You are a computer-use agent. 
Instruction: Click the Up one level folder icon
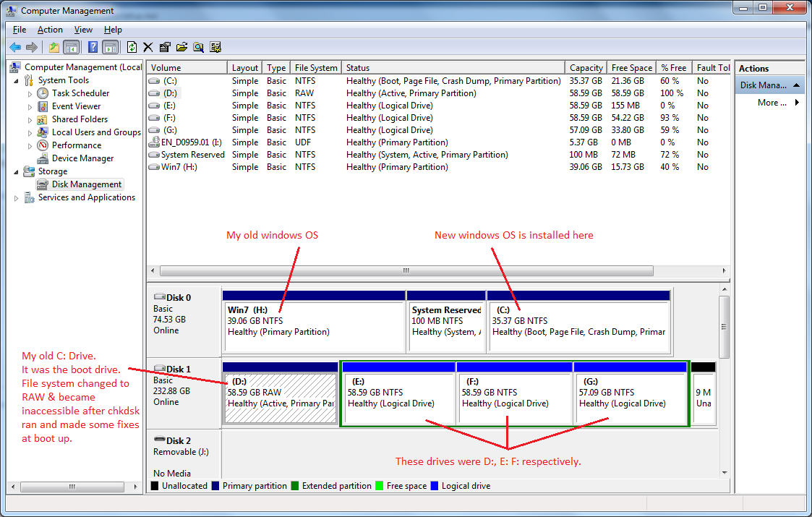54,48
